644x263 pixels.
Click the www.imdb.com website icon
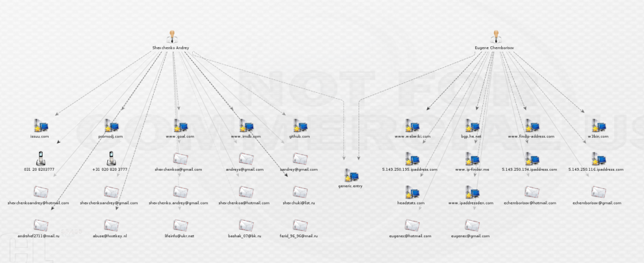[246, 126]
